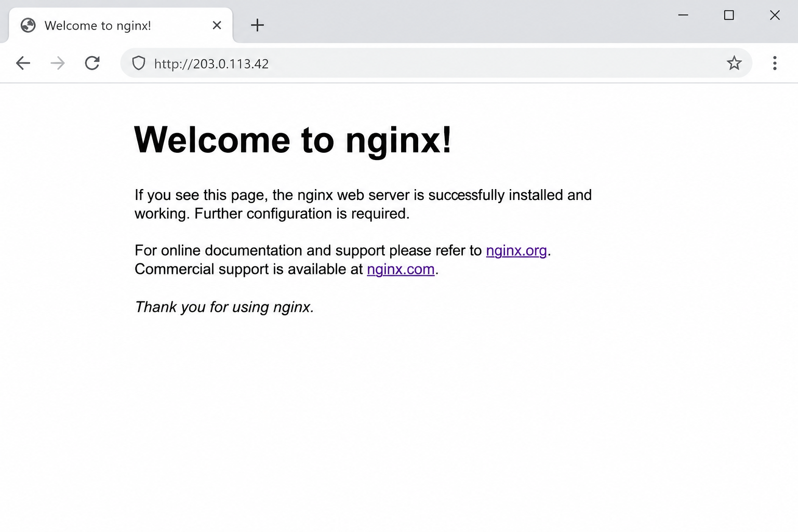Open site security info via shield icon
The width and height of the screenshot is (798, 532).
pos(139,63)
